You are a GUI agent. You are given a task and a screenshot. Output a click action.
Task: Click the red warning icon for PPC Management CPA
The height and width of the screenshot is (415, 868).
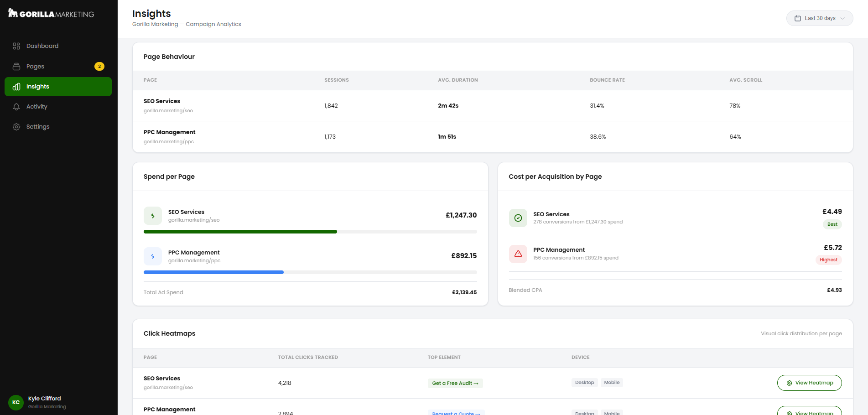click(x=518, y=254)
